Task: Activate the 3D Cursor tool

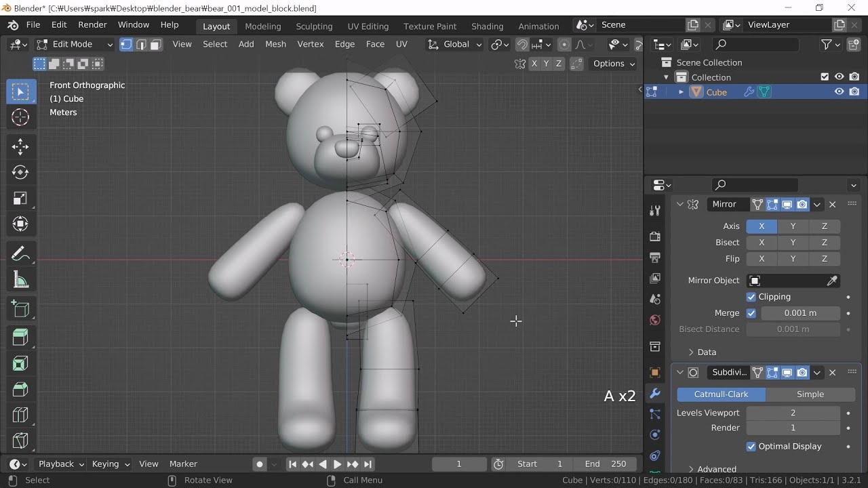Action: [20, 117]
